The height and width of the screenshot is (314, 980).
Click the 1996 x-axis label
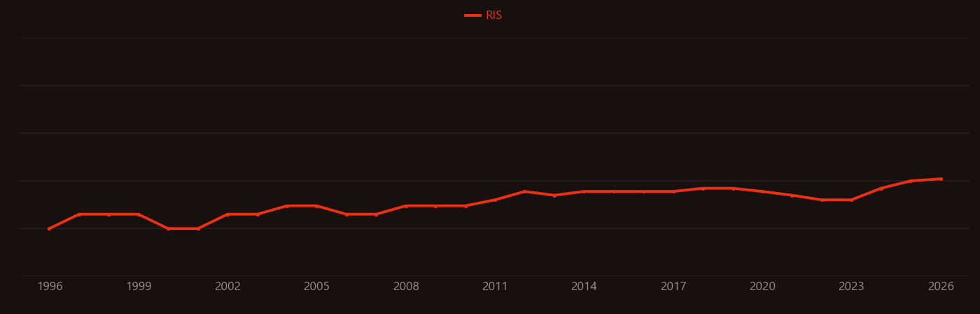(x=50, y=287)
